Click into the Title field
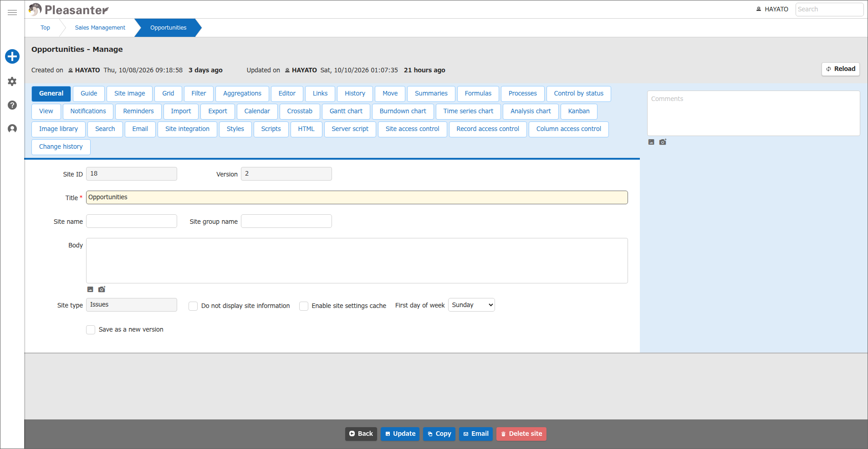Viewport: 868px width, 449px height. click(x=357, y=197)
